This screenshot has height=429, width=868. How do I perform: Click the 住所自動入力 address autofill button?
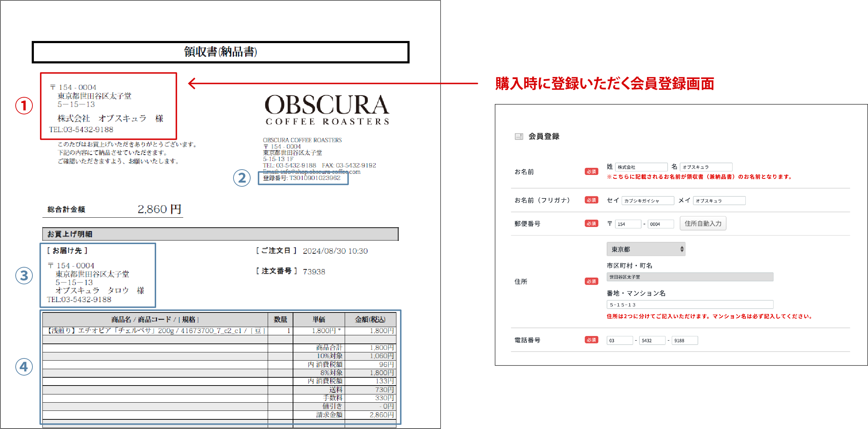[703, 223]
